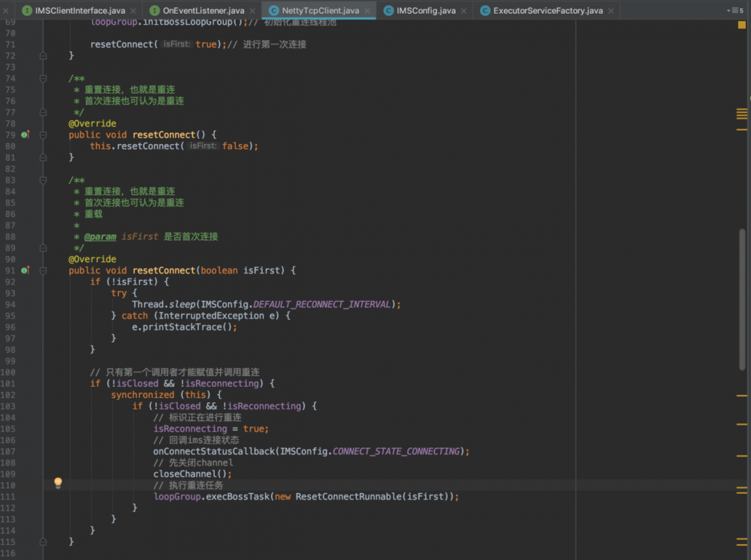Collapse the if (!isFirst) block via gutter arrow
This screenshot has width=751, height=560.
(x=43, y=281)
